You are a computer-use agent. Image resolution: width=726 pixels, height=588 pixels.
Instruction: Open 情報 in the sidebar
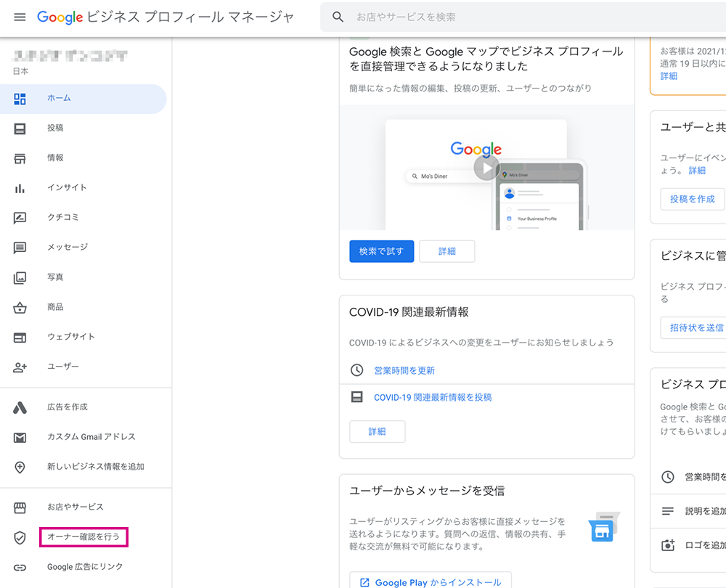point(83,158)
